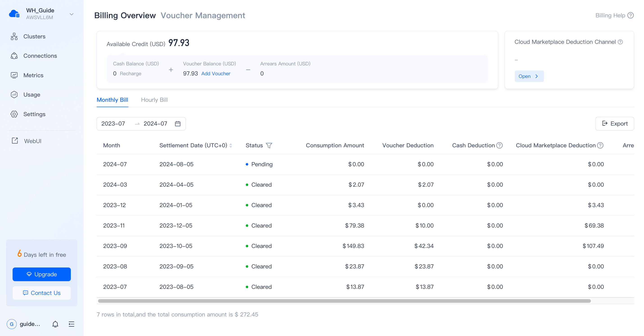Go to Clusters in the sidebar
The height and width of the screenshot is (336, 644).
[34, 36]
